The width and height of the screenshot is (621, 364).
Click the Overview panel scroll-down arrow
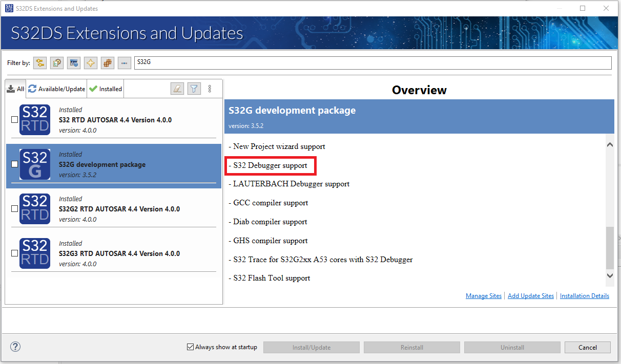610,276
